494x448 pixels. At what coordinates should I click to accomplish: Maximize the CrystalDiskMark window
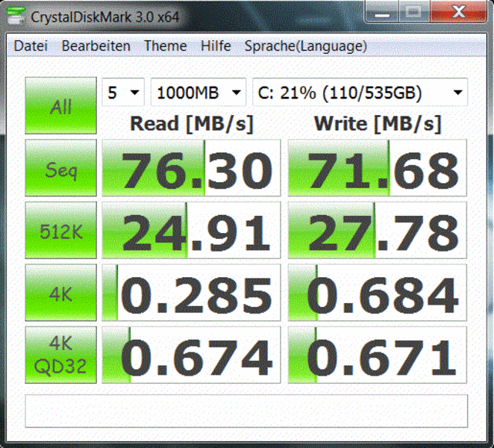coord(415,13)
